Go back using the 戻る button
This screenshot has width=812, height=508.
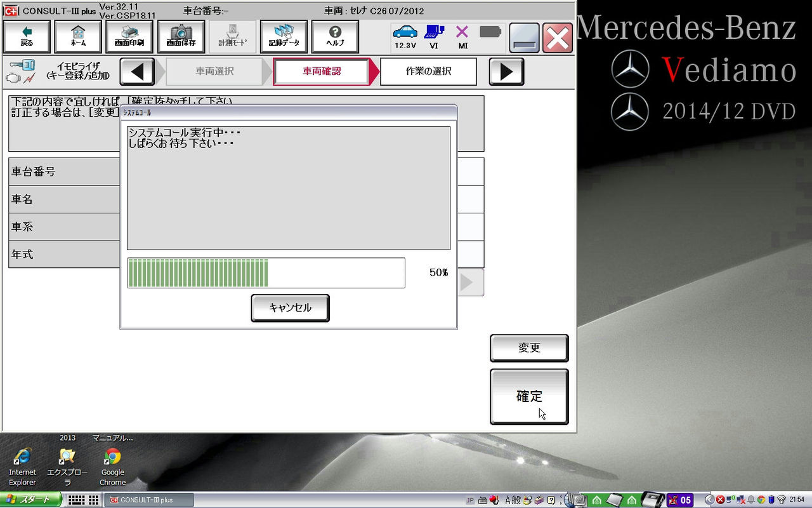(x=27, y=37)
